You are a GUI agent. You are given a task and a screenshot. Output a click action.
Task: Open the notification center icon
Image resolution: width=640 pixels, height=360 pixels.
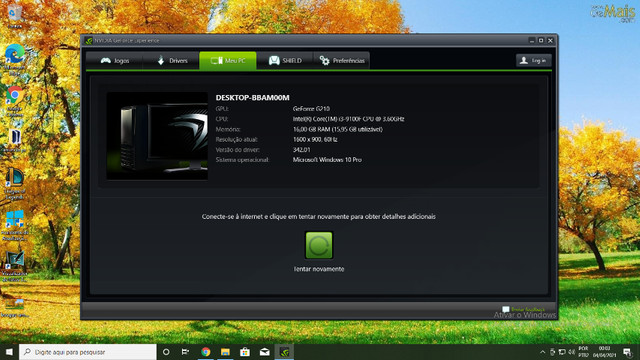coord(627,352)
